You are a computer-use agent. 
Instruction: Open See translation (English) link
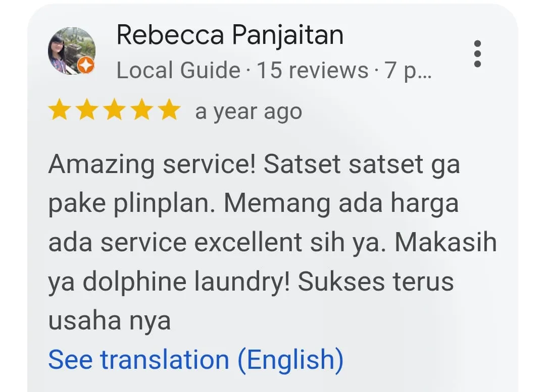[195, 360]
